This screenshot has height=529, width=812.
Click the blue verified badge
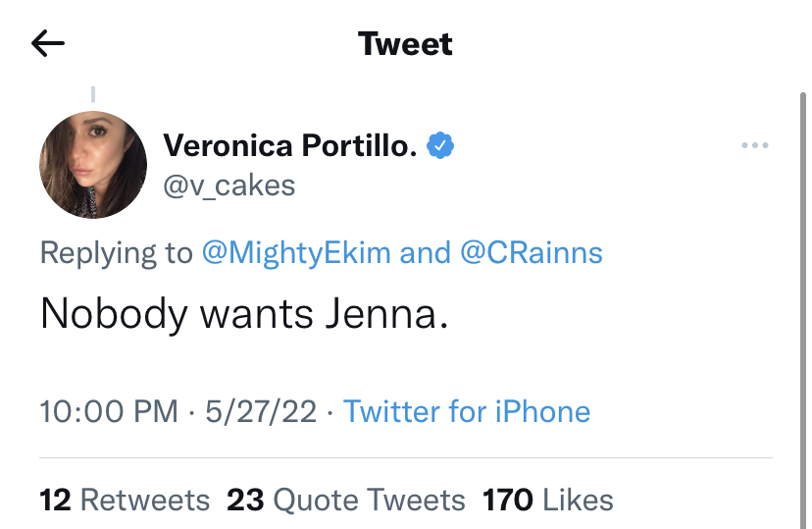pos(440,145)
